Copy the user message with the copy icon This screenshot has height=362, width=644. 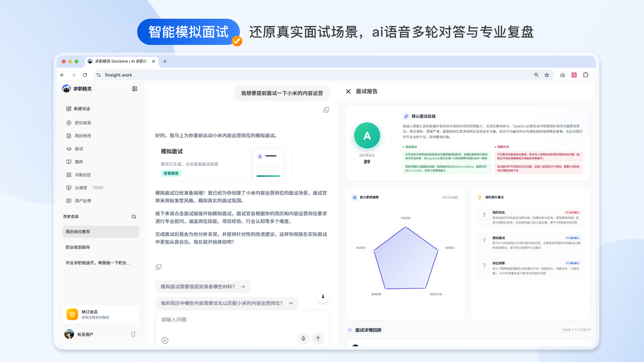tap(326, 110)
